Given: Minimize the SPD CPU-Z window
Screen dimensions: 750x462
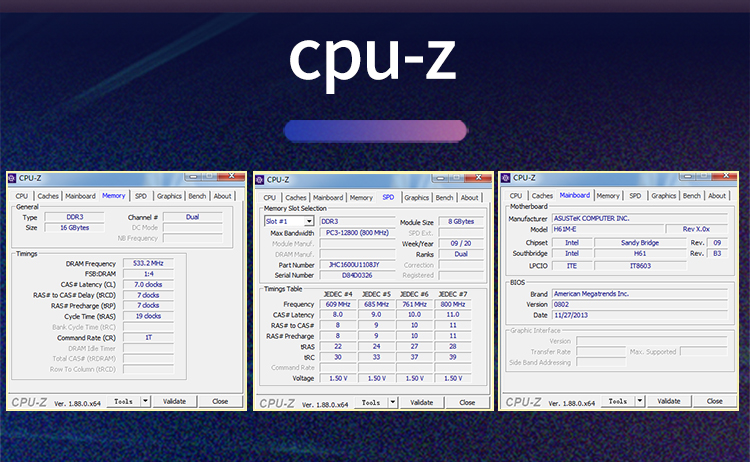Looking at the screenshot, I should [440, 178].
